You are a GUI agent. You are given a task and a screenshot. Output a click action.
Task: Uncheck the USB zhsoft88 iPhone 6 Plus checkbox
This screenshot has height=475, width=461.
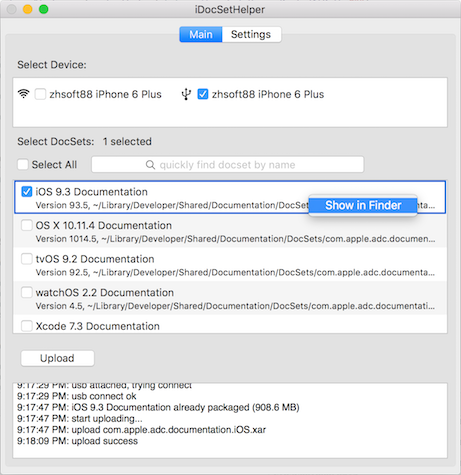203,94
